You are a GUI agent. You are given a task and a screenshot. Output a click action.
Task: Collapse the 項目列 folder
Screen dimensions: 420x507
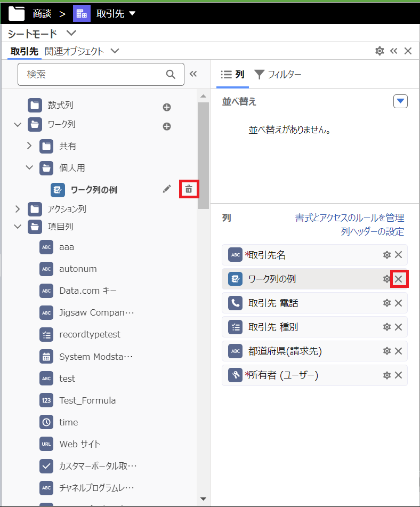[18, 227]
